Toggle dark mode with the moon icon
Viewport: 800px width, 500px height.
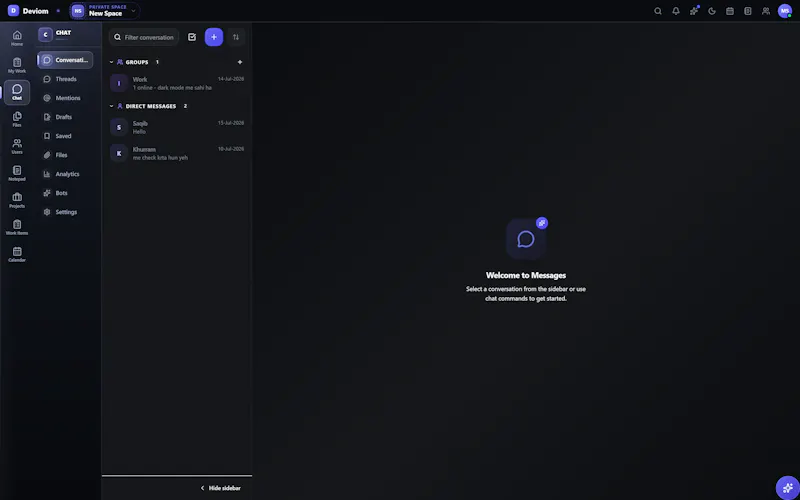click(712, 11)
